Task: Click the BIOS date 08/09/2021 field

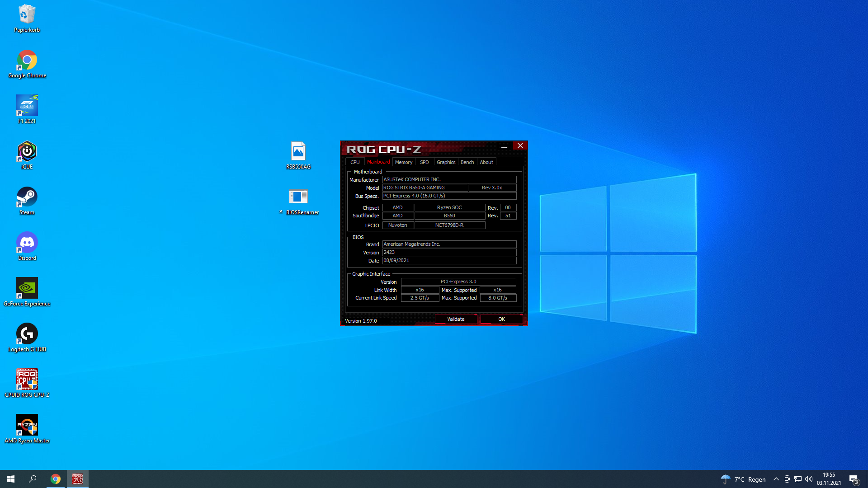Action: pyautogui.click(x=449, y=260)
